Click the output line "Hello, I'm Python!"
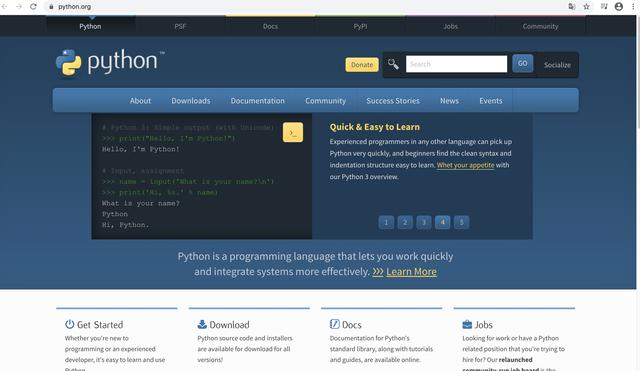The height and width of the screenshot is (371, 640). [141, 149]
